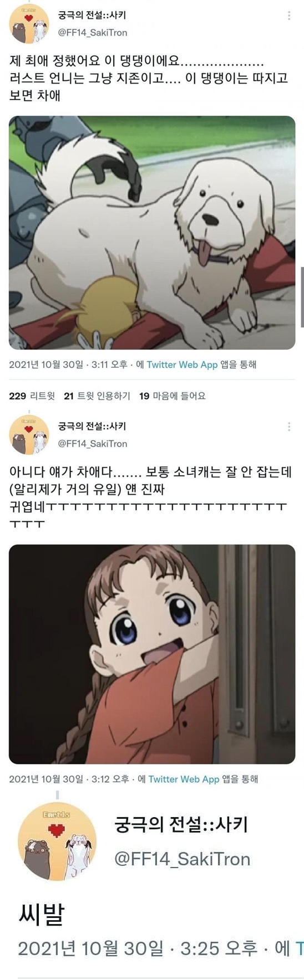Screen dimensions: 304x980
Task: Click first tweet's profile avatar
Action: pos(29,24)
